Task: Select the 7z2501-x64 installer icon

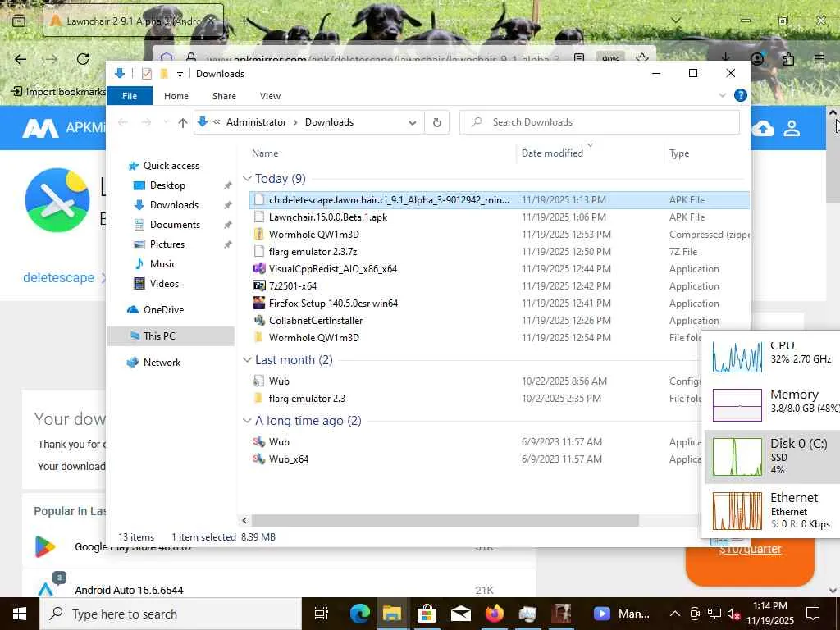Action: click(x=259, y=285)
